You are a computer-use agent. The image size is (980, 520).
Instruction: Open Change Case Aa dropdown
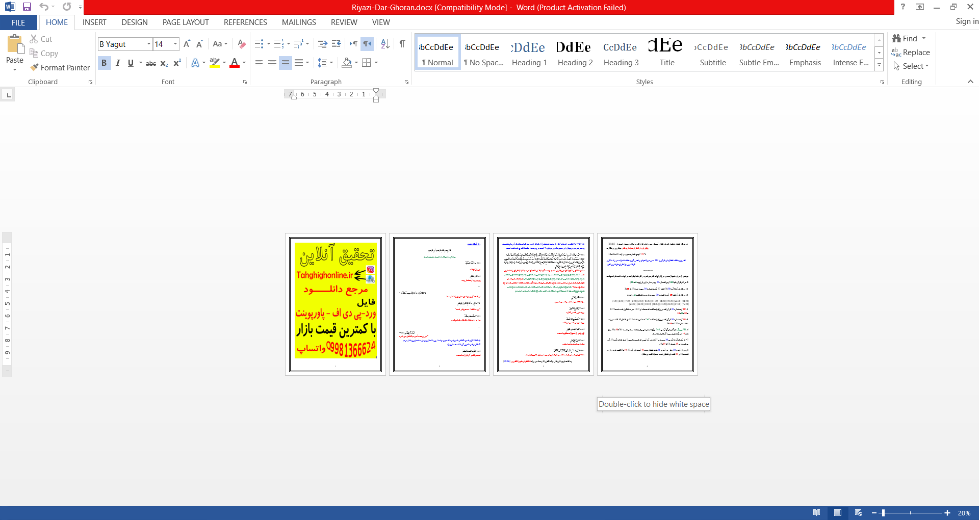[x=220, y=44]
